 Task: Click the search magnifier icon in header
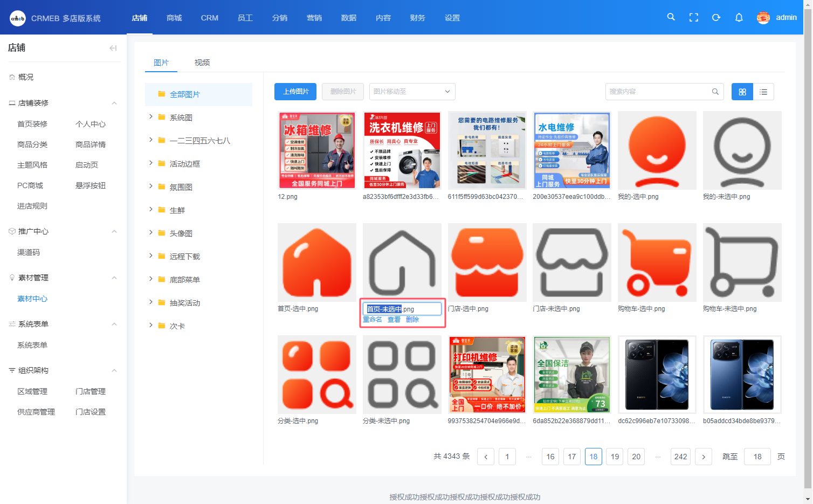(671, 17)
